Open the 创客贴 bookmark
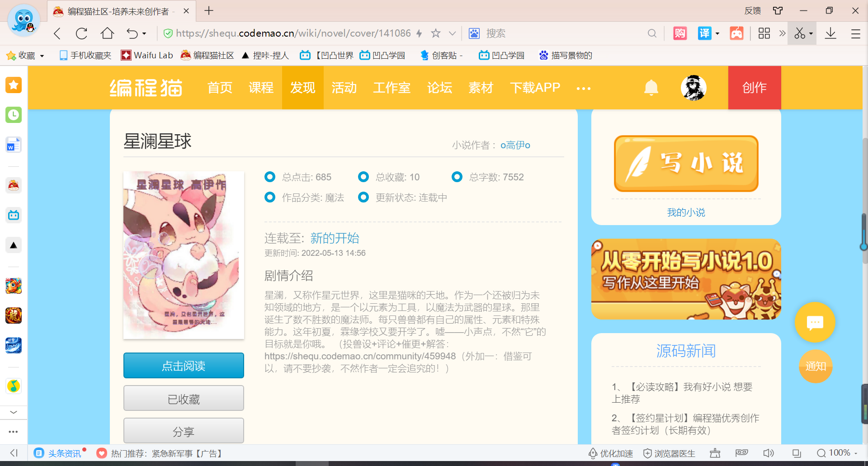The height and width of the screenshot is (466, 868). pyautogui.click(x=441, y=56)
